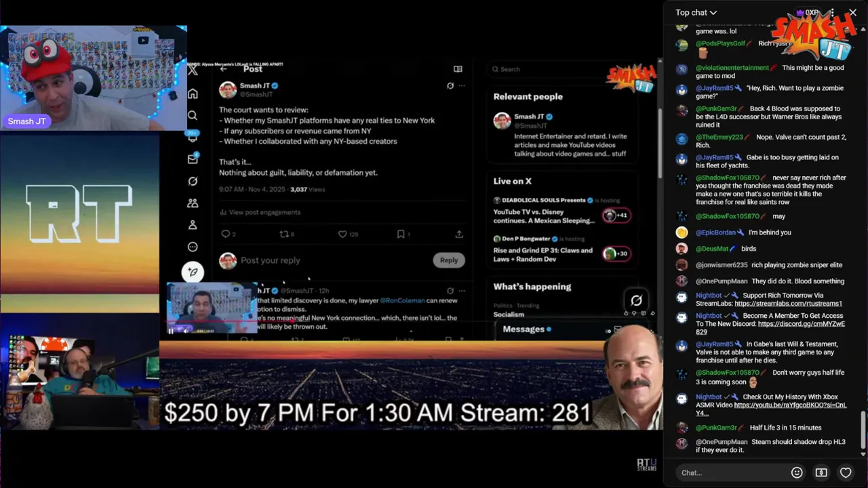The image size is (868, 488).
Task: Like the post with the heart icon
Action: point(342,234)
